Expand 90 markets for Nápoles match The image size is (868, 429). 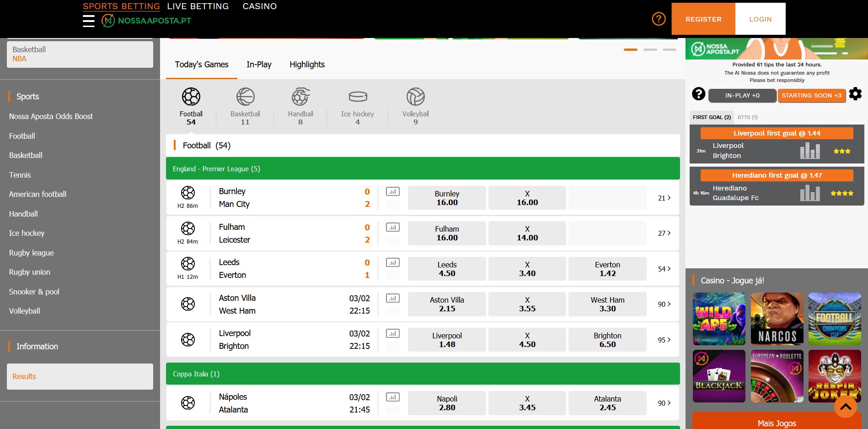(x=664, y=403)
